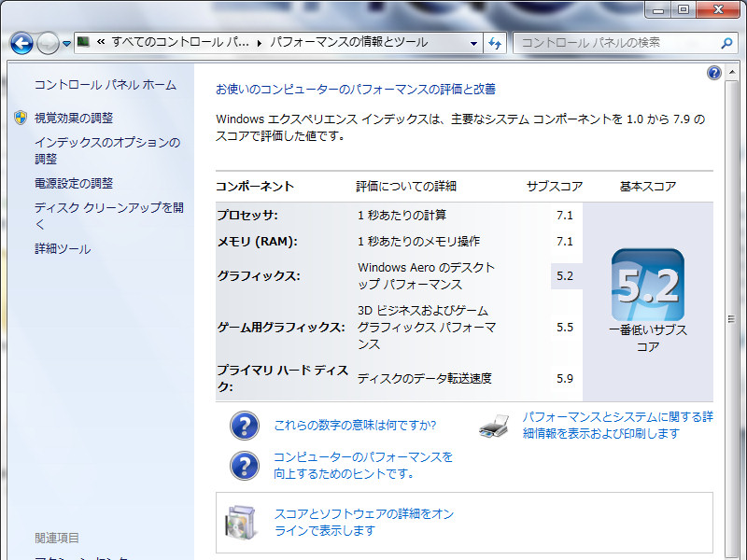Image resolution: width=747 pixels, height=560 pixels.
Task: Click question icon beside コンピューターのパフォーマンスを向上 link
Action: 245,465
